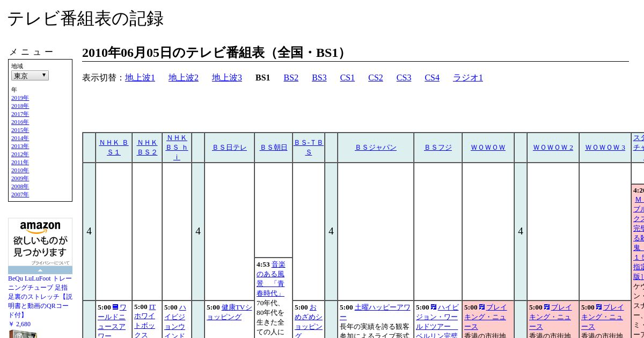Viewport: 644px width, 338px height.
Task: Open BSフジ ハイビジョン・ワールドツアー program
Action: tap(437, 321)
